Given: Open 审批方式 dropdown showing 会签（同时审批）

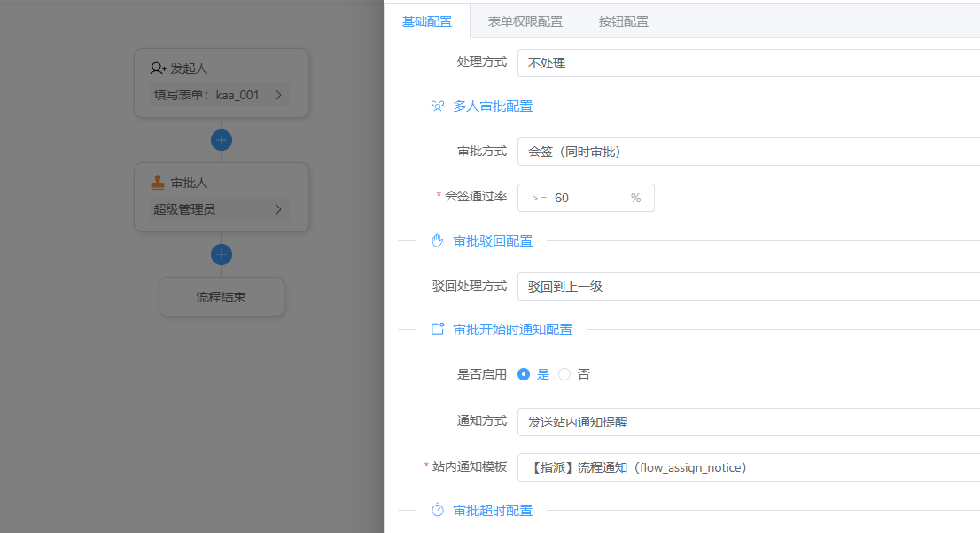Looking at the screenshot, I should click(x=748, y=152).
